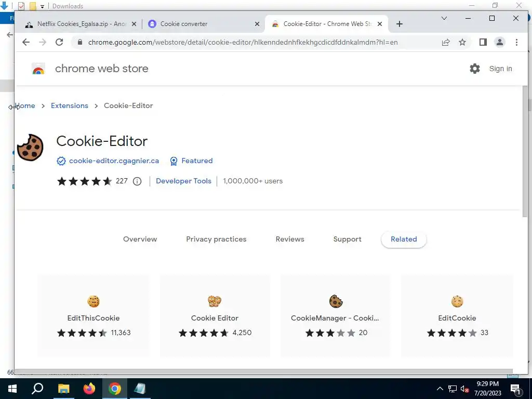The width and height of the screenshot is (532, 399).
Task: Click the Featured badge
Action: pyautogui.click(x=191, y=161)
